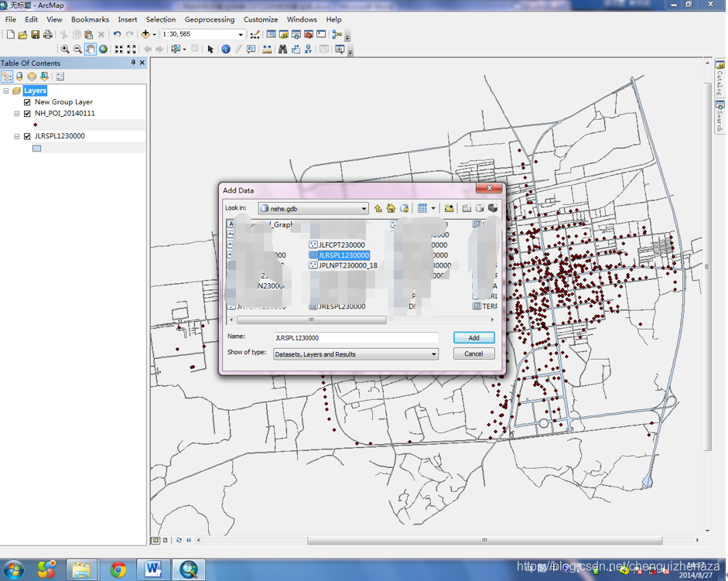
Task: Open the HTML Popup tool
Action: pos(251,50)
